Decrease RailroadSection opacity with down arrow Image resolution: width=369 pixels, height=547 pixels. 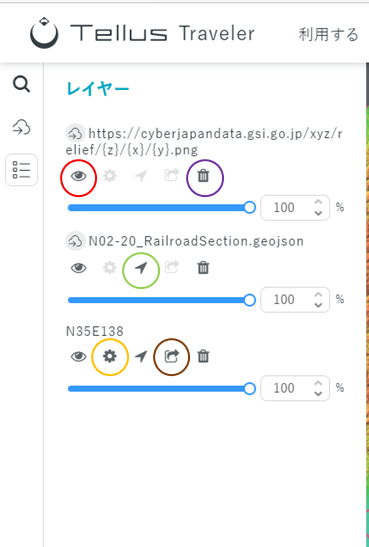pyautogui.click(x=318, y=305)
